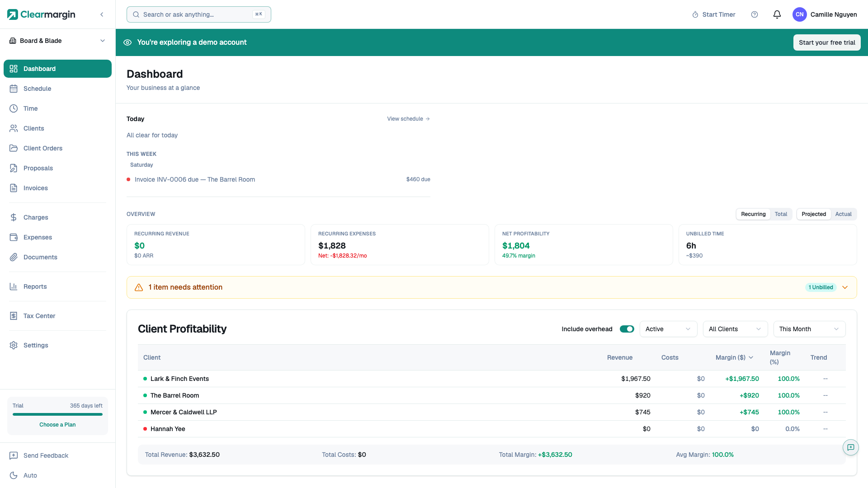Image resolution: width=868 pixels, height=488 pixels.
Task: Switch the overview to Actual
Action: [x=843, y=214]
